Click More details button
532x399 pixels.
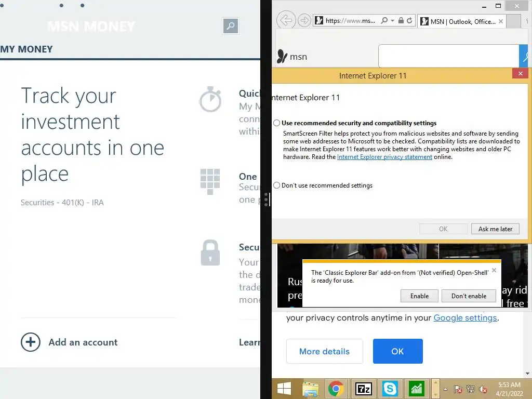point(324,351)
